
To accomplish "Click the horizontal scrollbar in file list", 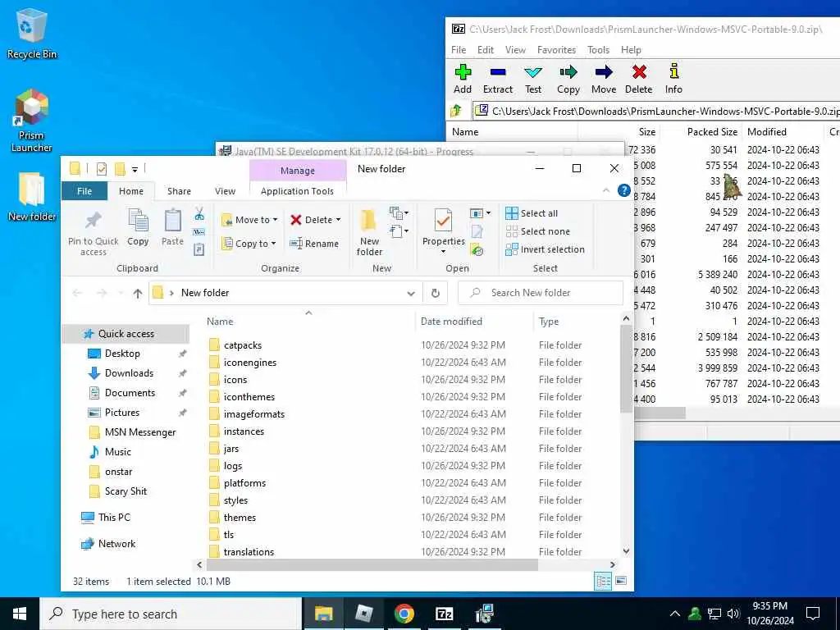I will [372, 564].
